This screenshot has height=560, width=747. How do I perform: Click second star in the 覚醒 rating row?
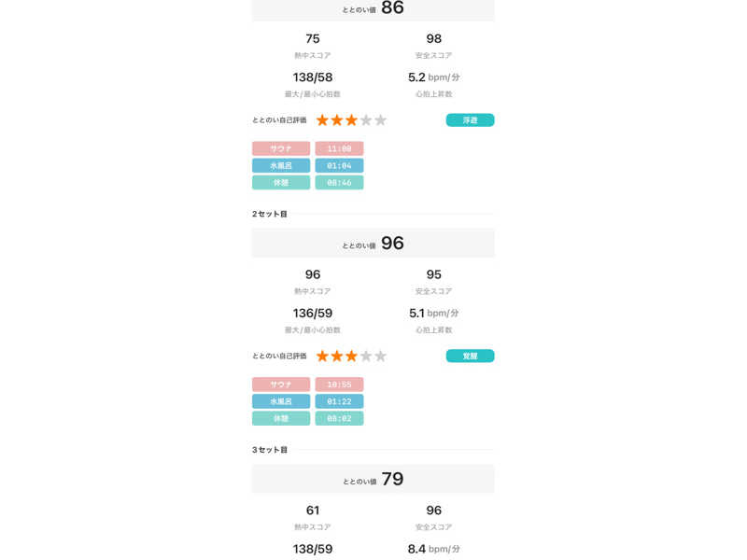coord(337,356)
